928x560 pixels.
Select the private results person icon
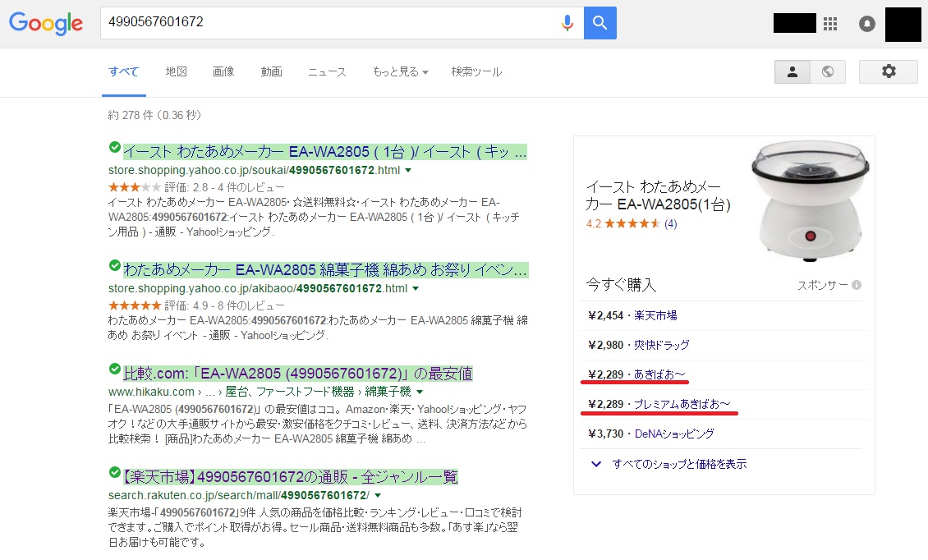coord(792,71)
